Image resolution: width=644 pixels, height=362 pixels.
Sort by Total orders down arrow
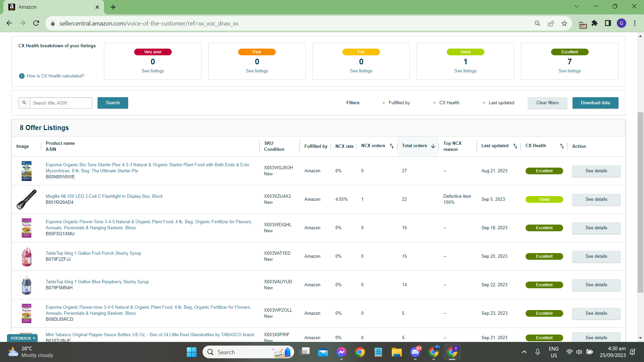[433, 146]
